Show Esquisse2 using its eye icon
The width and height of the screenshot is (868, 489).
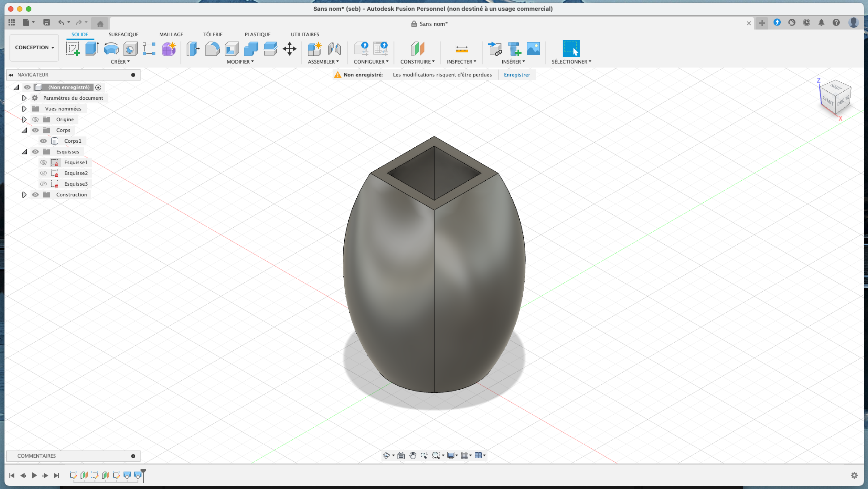[43, 173]
